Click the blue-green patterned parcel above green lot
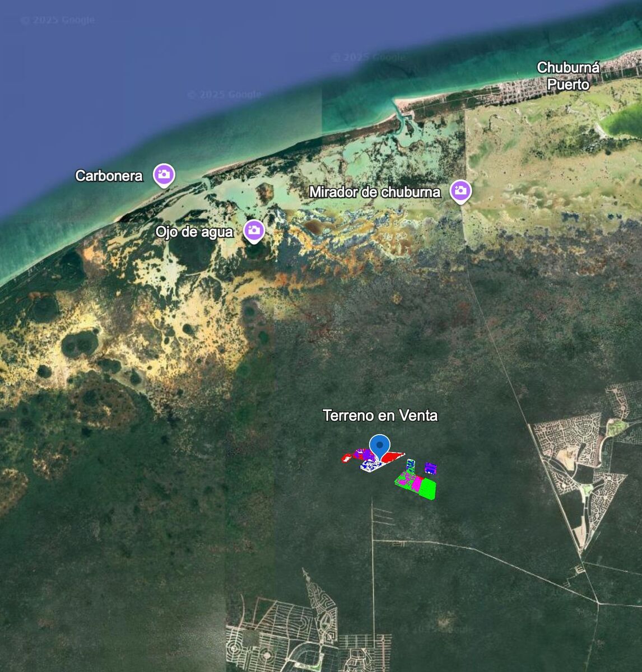642x672 pixels. point(411,464)
